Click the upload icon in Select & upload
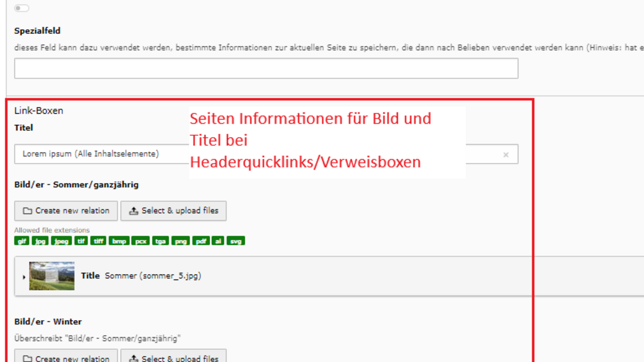 click(x=133, y=211)
